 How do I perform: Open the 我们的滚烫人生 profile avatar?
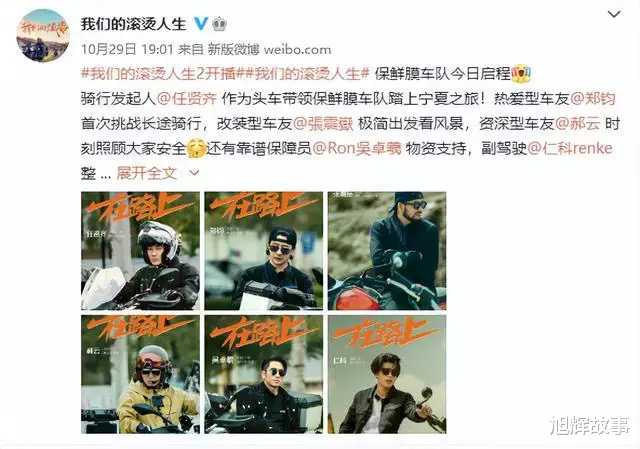pyautogui.click(x=42, y=36)
